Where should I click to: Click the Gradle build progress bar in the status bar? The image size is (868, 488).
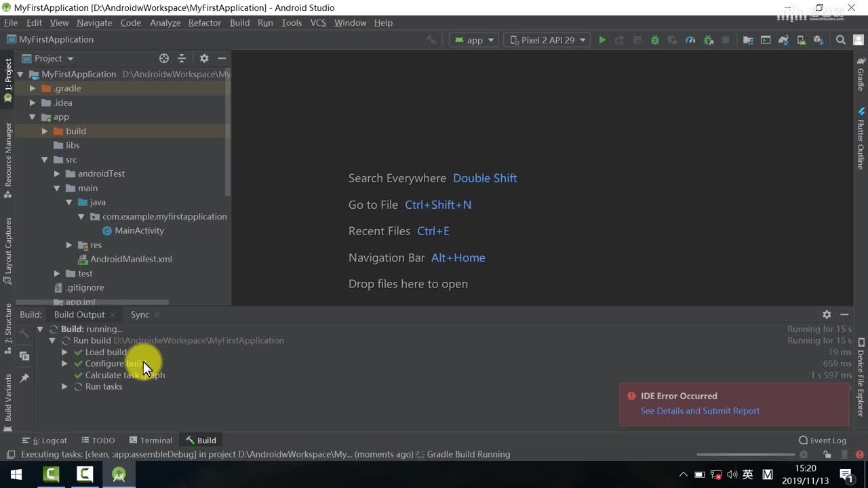click(x=745, y=455)
